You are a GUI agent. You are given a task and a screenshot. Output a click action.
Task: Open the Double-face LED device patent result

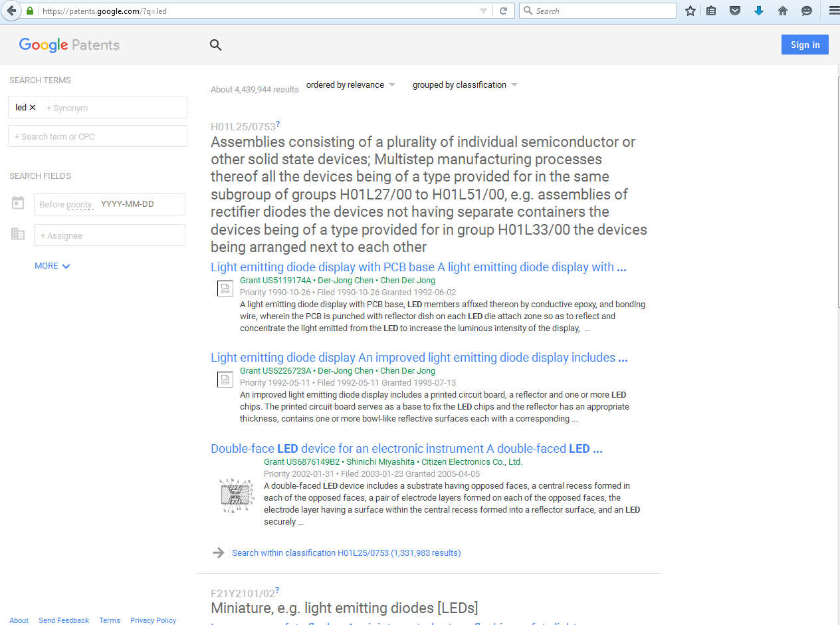(x=406, y=449)
